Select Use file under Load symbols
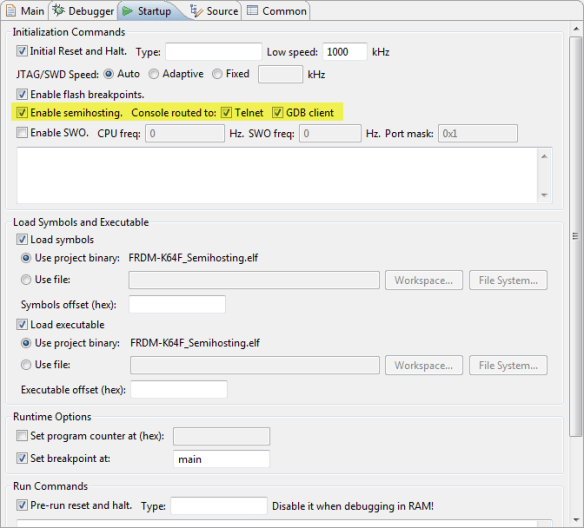 coord(26,280)
